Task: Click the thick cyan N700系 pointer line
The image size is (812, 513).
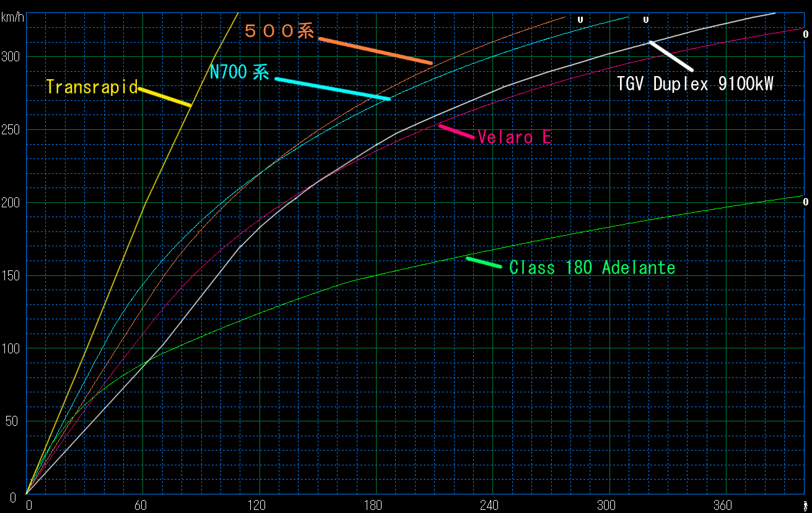Action: (333, 88)
